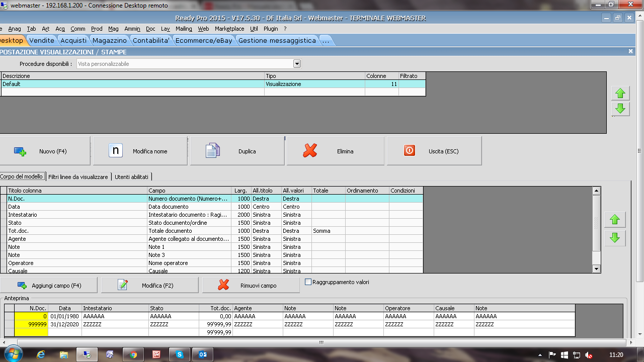This screenshot has height=362, width=644.
Task: Open the Procedure disponibili dropdown
Action: pos(297,64)
